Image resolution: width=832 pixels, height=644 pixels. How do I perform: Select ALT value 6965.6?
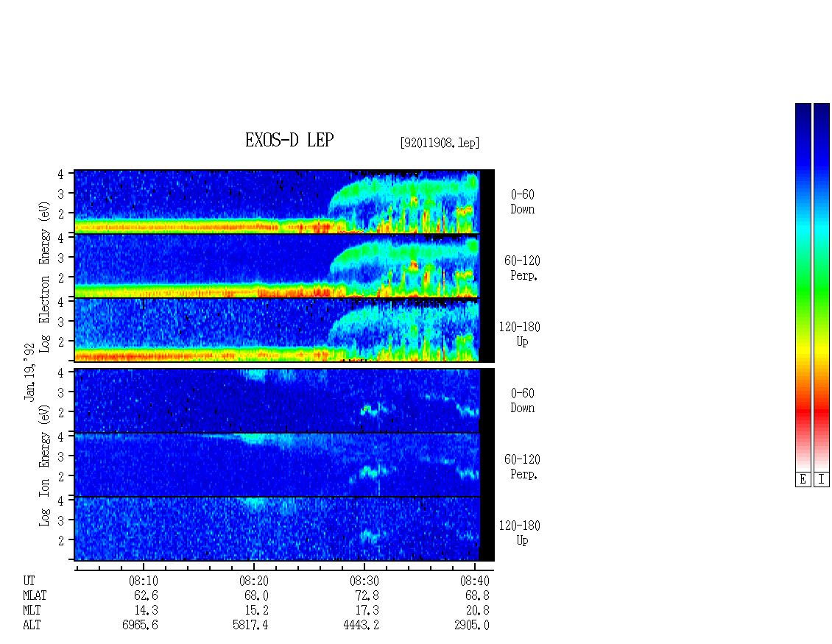click(140, 625)
